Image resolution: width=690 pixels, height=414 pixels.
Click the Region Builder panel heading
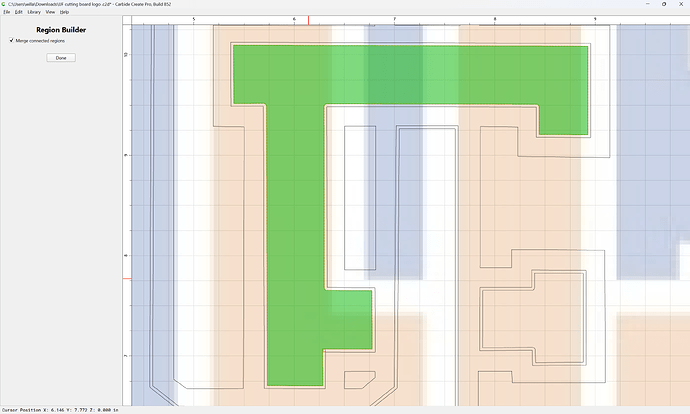(61, 30)
